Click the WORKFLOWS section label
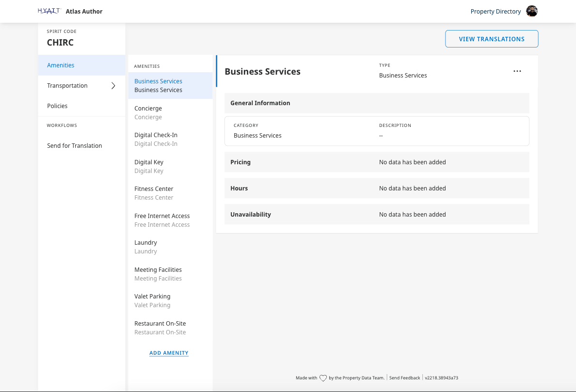 point(62,125)
